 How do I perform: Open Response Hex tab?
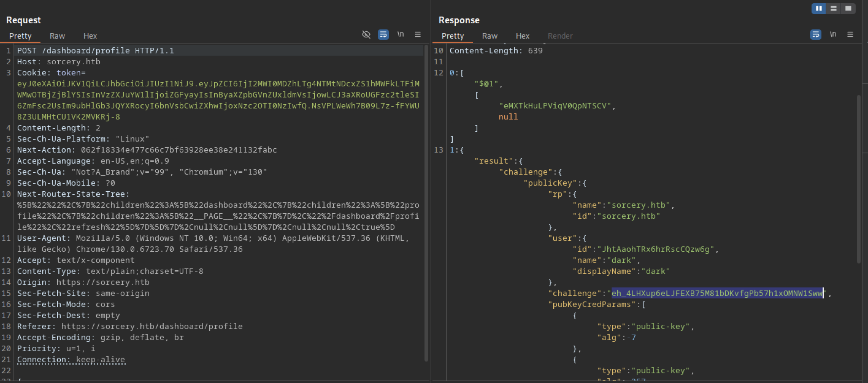(522, 36)
